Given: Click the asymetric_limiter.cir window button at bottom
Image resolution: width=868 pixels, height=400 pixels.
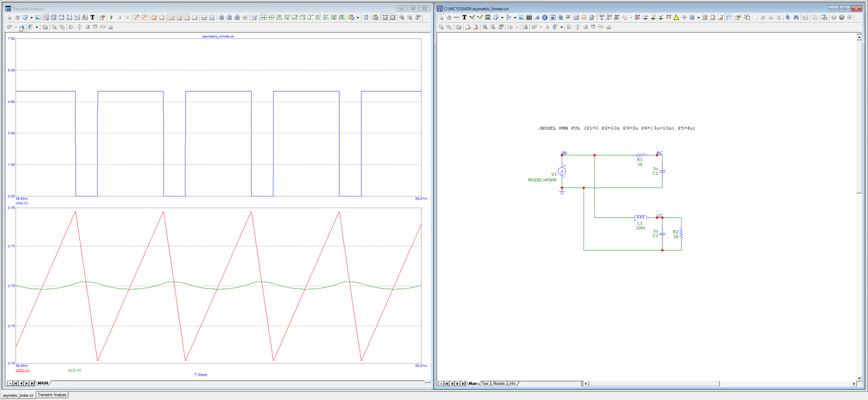Looking at the screenshot, I should pyautogui.click(x=18, y=395).
